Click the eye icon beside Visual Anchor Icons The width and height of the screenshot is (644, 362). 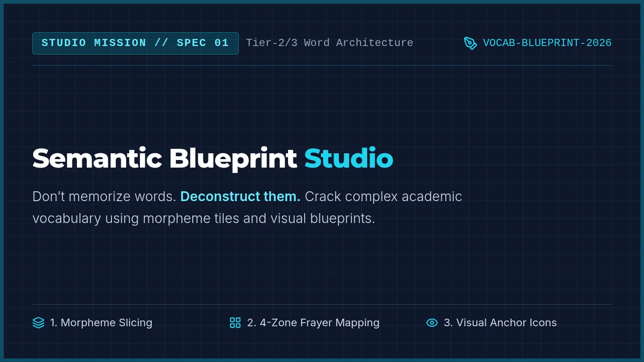click(432, 323)
